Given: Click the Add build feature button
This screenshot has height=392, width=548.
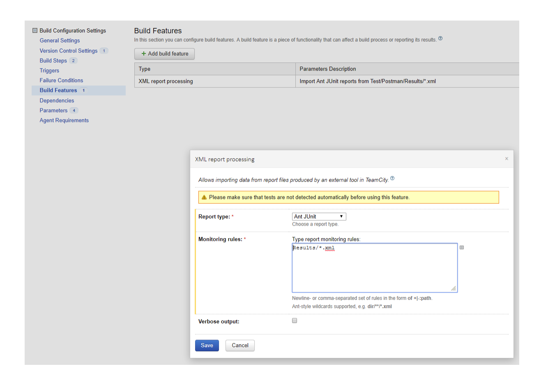Looking at the screenshot, I should click(164, 54).
